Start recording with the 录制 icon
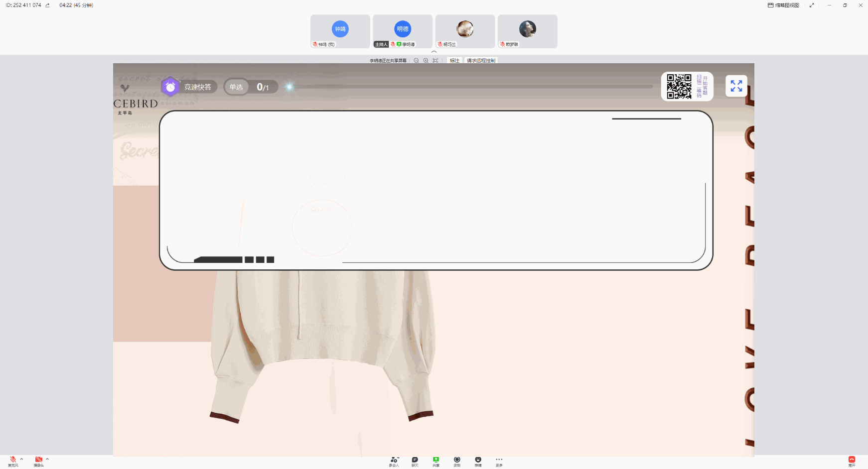The height and width of the screenshot is (469, 868). click(x=457, y=461)
